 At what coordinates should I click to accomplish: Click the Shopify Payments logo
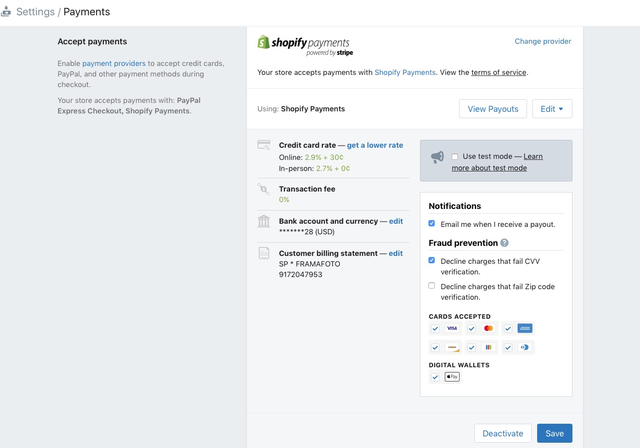(304, 45)
